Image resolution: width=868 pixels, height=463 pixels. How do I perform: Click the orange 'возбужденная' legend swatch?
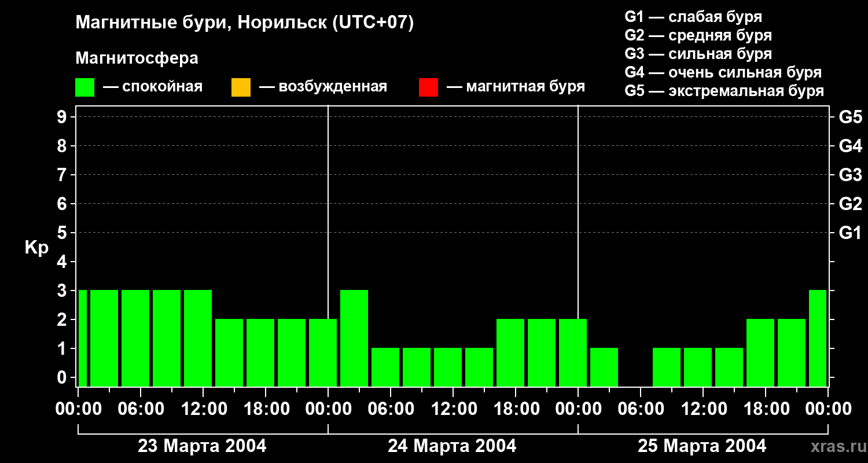point(241,87)
